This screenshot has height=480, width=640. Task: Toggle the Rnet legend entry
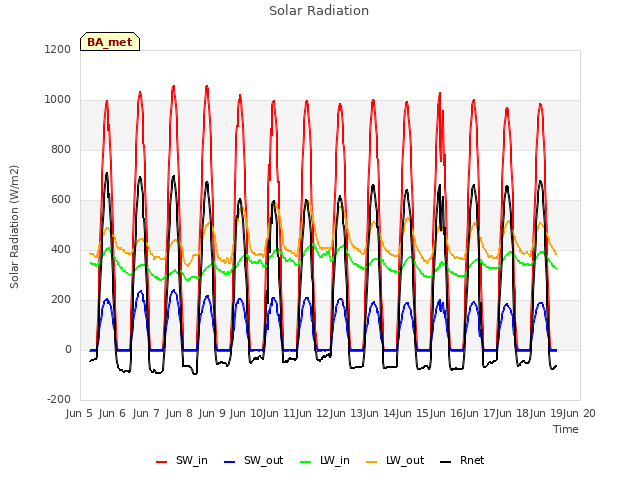tap(462, 460)
